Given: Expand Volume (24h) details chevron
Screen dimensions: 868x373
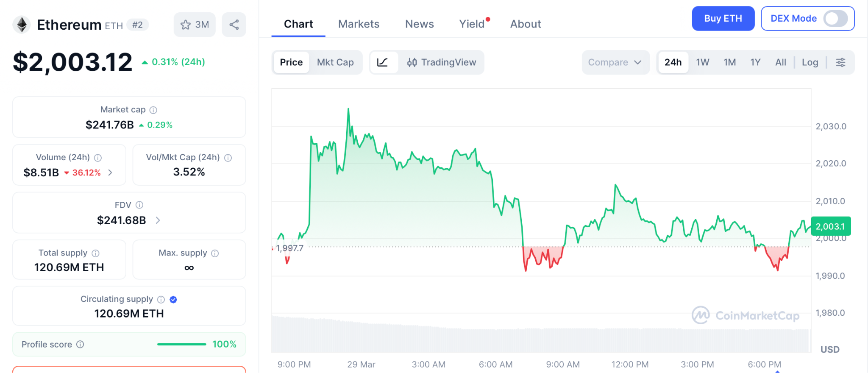Looking at the screenshot, I should click(111, 173).
